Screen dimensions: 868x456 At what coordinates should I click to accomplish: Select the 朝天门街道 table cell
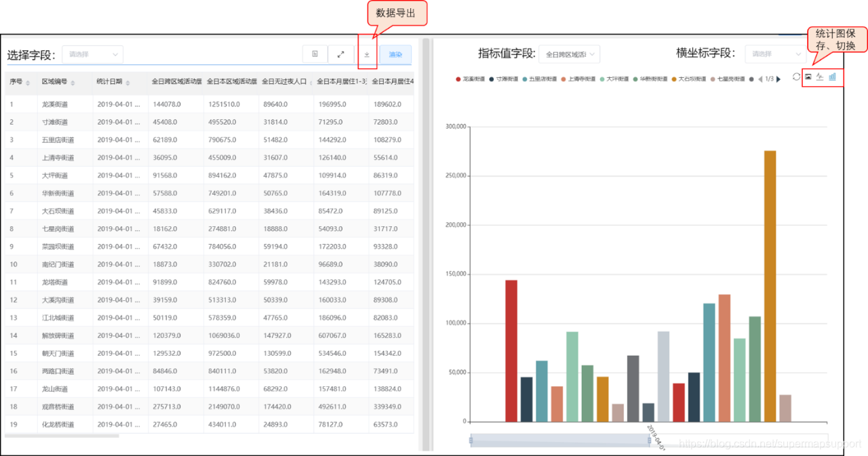click(x=66, y=353)
